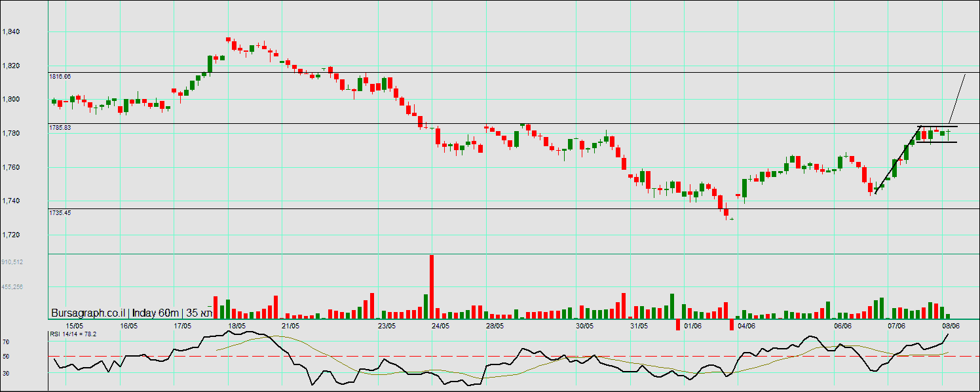Screen dimensions: 980x392
Task: Select the 455,256 volume scale label
Action: pos(13,286)
